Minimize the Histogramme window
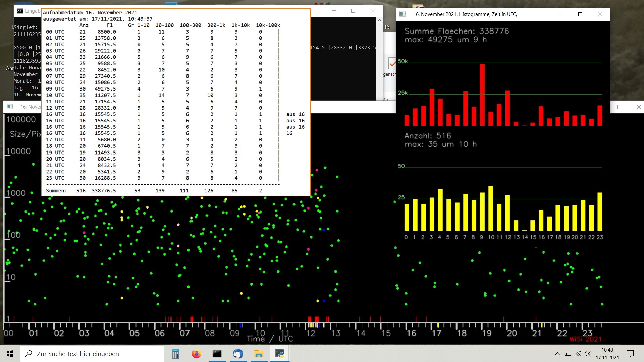 pyautogui.click(x=561, y=14)
